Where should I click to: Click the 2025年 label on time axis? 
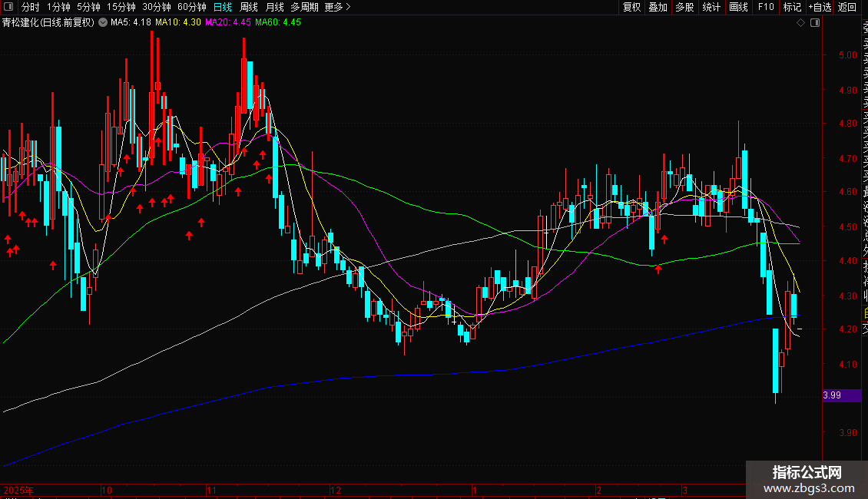click(x=18, y=490)
